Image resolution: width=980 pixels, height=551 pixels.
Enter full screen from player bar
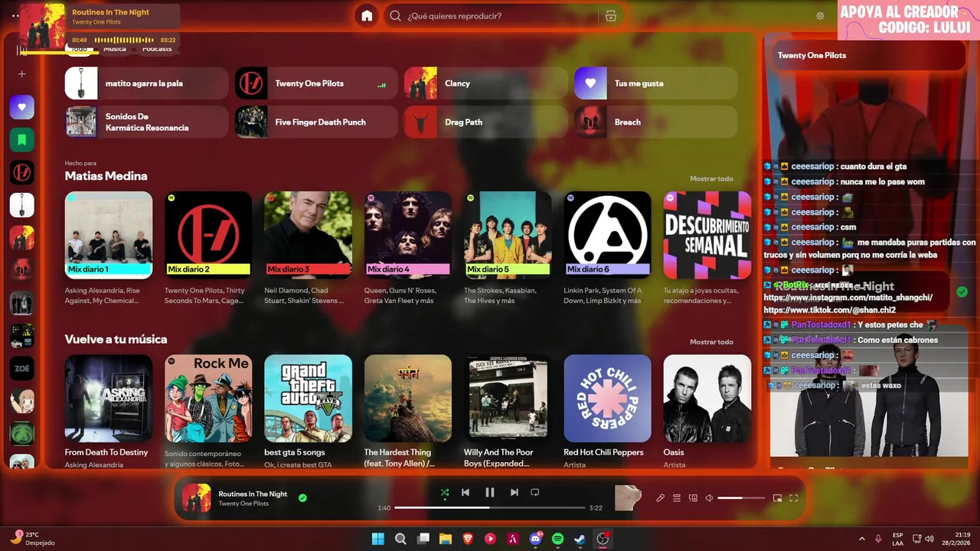[794, 498]
